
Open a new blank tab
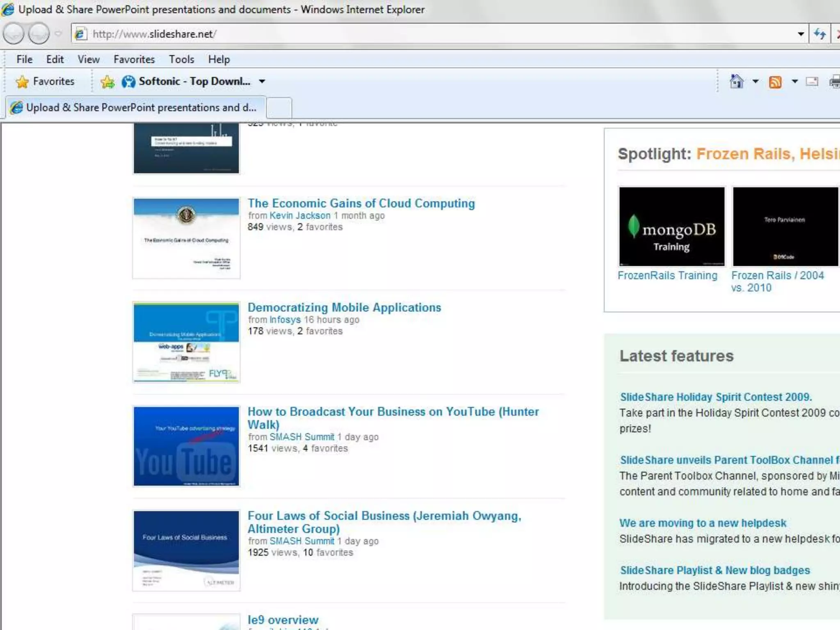coord(279,108)
